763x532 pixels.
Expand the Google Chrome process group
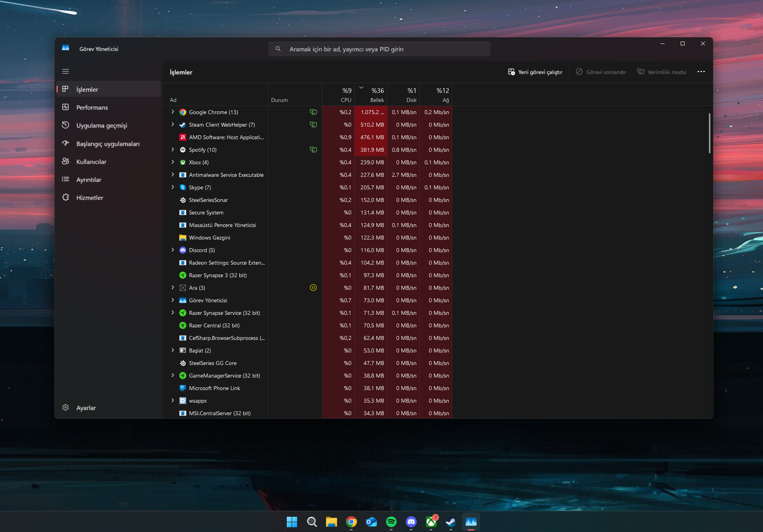173,112
